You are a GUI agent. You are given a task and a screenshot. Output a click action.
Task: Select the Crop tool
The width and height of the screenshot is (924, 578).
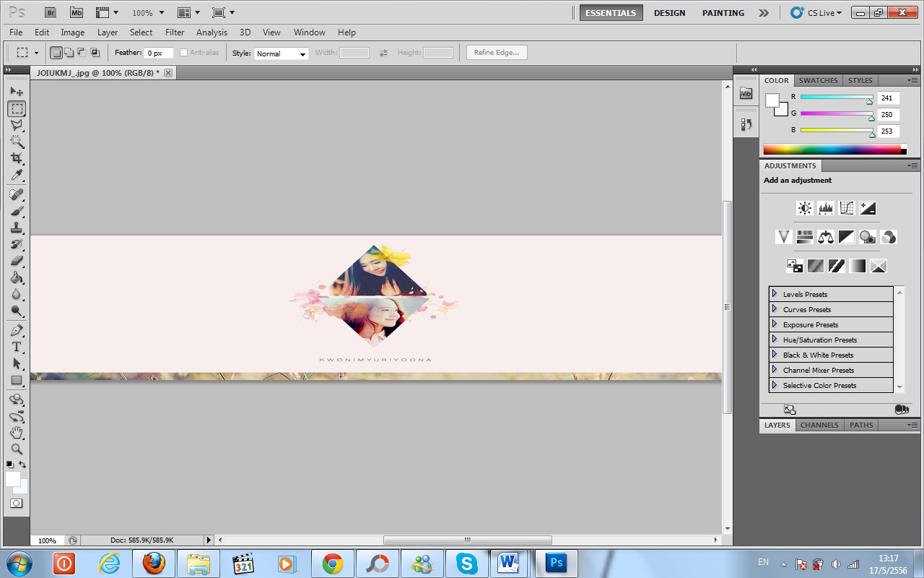point(17,158)
